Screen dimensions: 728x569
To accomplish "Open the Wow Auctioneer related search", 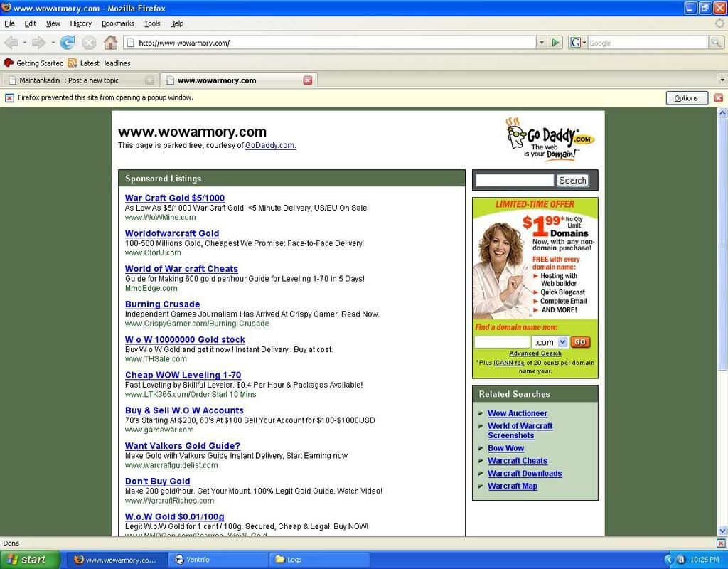I will [518, 413].
